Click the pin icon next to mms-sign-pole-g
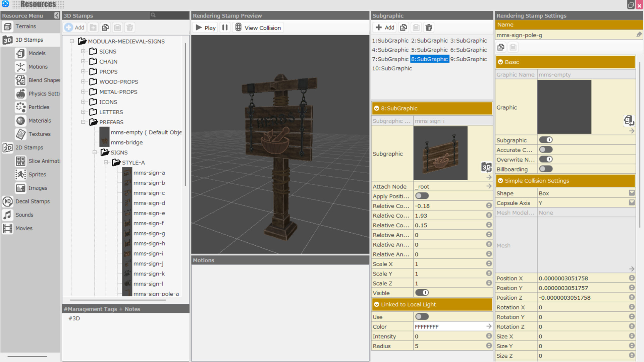 coord(639,34)
